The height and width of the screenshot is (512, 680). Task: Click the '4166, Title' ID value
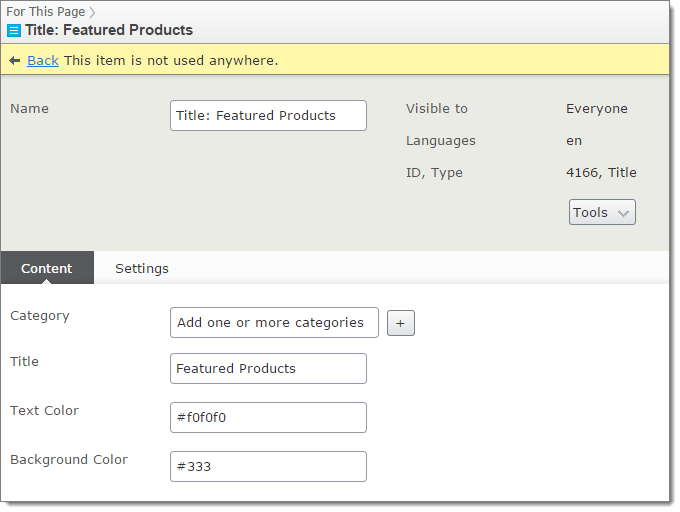coord(601,173)
